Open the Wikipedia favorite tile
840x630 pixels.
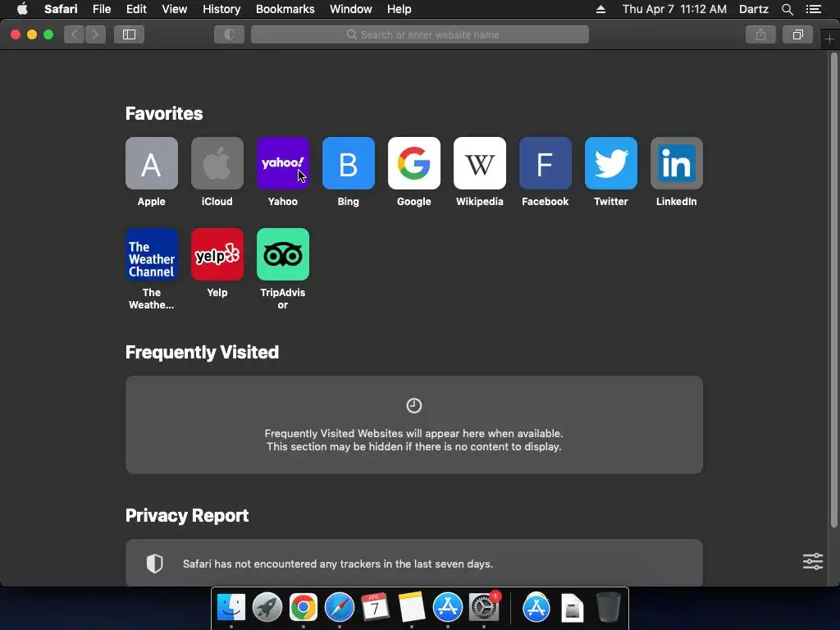(479, 163)
